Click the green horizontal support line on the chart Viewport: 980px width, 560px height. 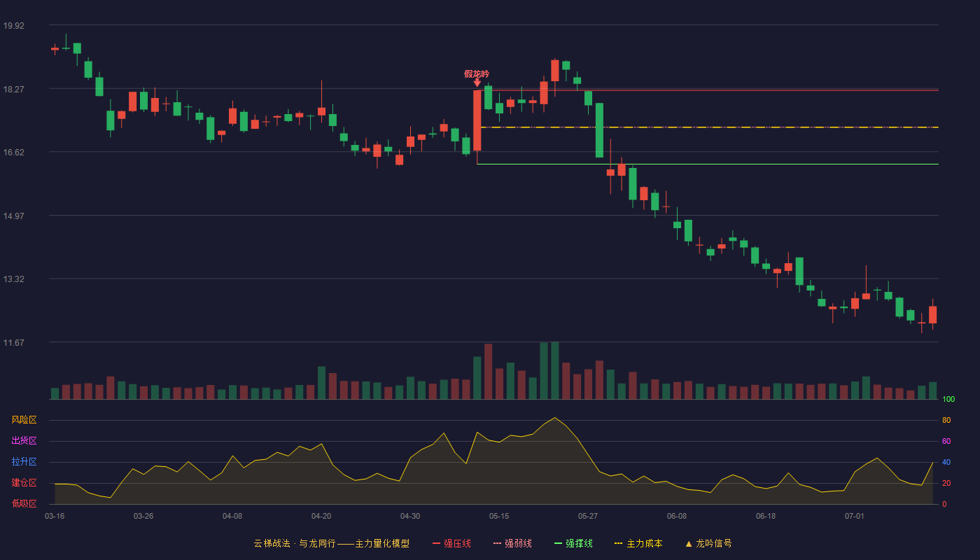707,164
